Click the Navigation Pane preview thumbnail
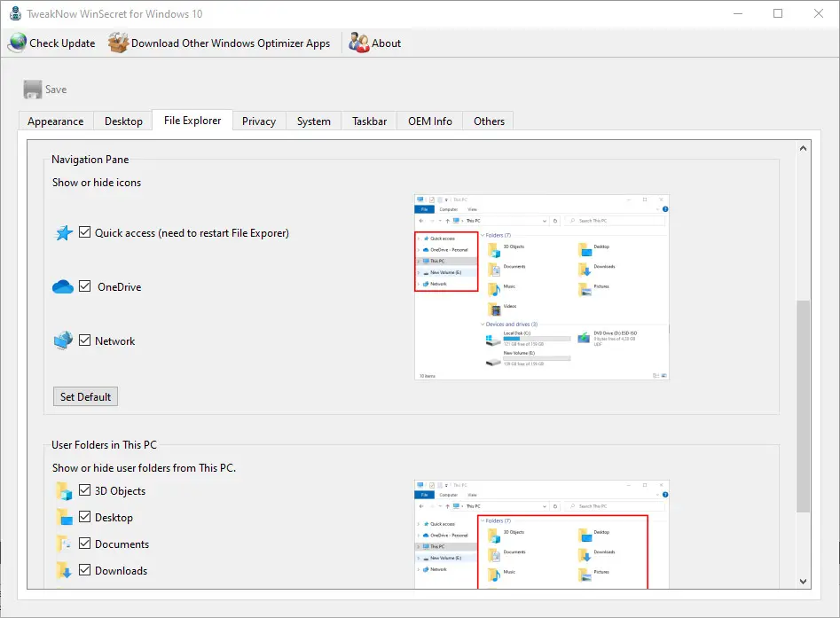The height and width of the screenshot is (618, 840). (x=542, y=287)
